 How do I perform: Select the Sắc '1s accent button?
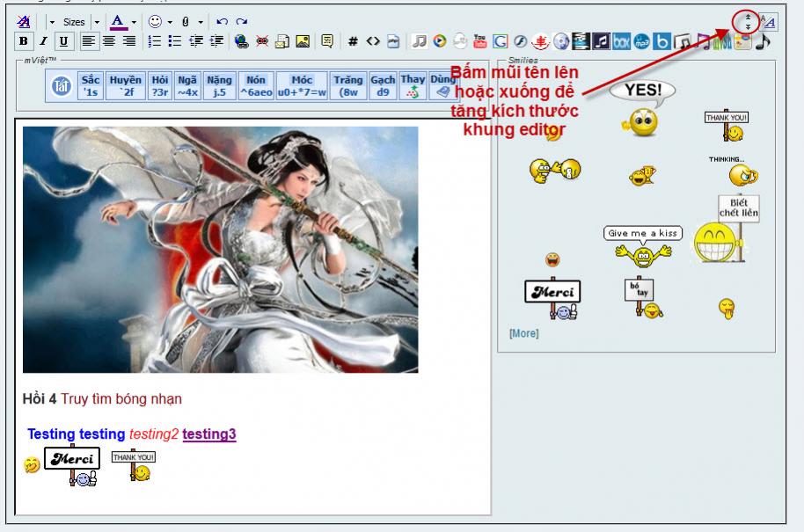pos(91,85)
